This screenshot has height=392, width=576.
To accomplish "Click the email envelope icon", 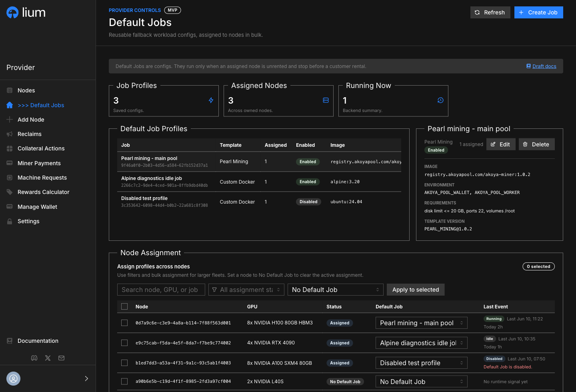I will [61, 358].
